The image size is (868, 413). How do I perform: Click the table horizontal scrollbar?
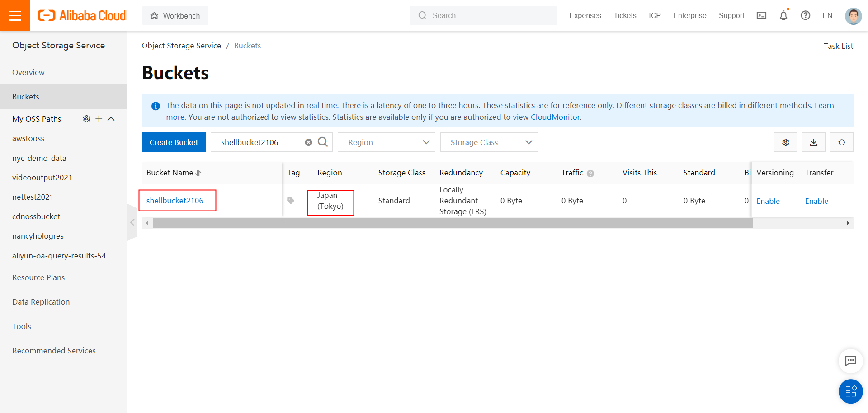453,223
